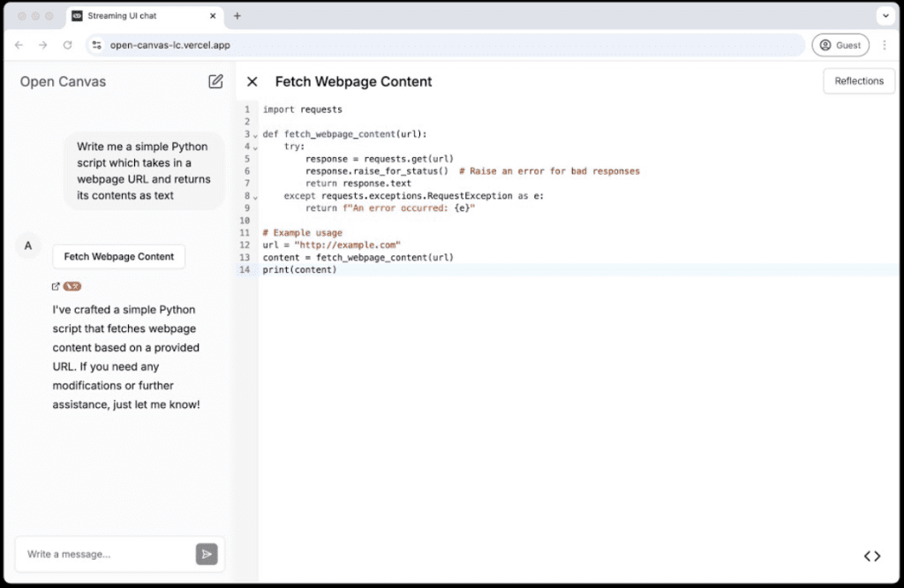The width and height of the screenshot is (904, 588).
Task: Open the Chrome three-dot menu
Action: (885, 45)
